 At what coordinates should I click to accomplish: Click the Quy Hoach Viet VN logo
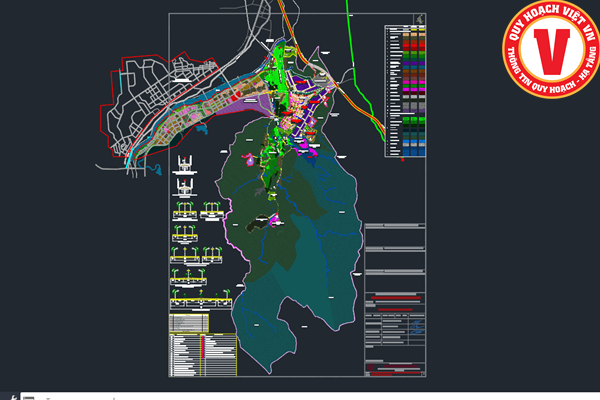tap(550, 52)
